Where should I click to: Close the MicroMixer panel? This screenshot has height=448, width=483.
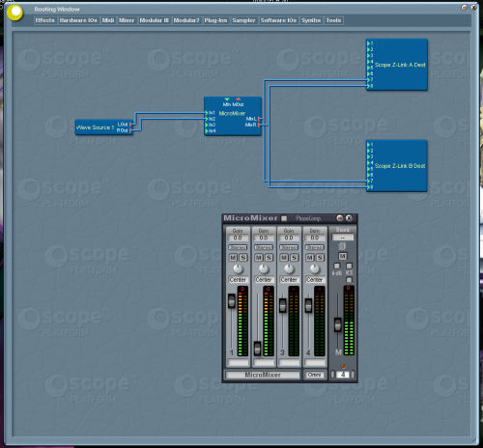349,218
